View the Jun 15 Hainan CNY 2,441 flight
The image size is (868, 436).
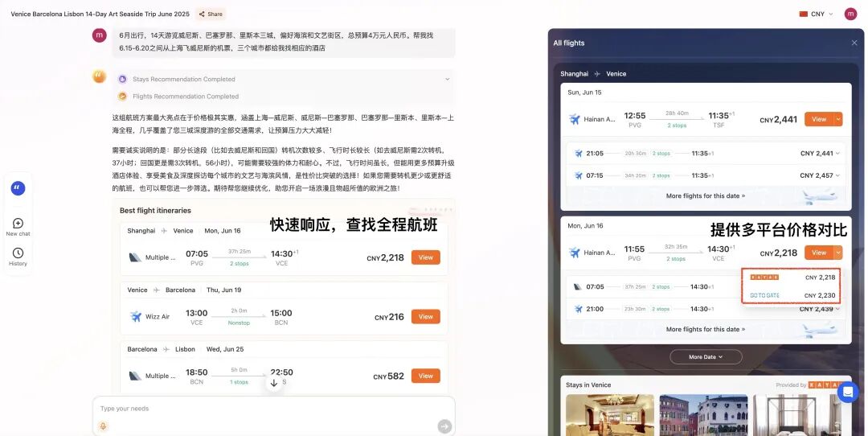(x=819, y=119)
